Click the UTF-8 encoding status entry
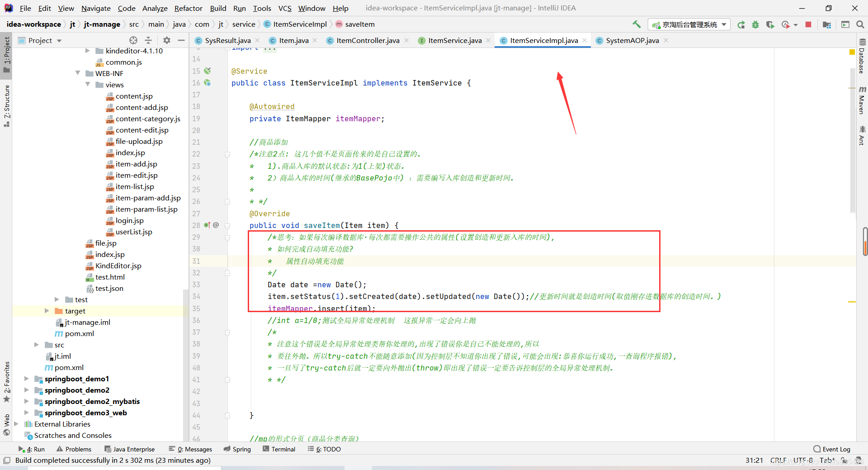868x470 pixels. pyautogui.click(x=803, y=460)
